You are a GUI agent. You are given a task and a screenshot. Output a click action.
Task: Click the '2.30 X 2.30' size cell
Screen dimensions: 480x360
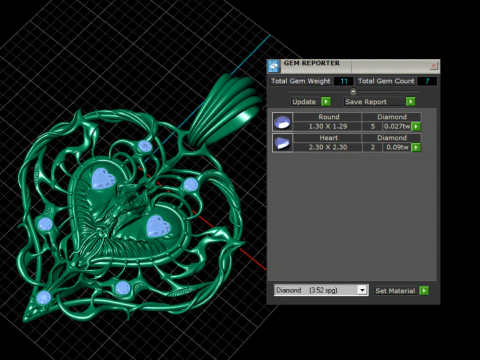[328, 147]
